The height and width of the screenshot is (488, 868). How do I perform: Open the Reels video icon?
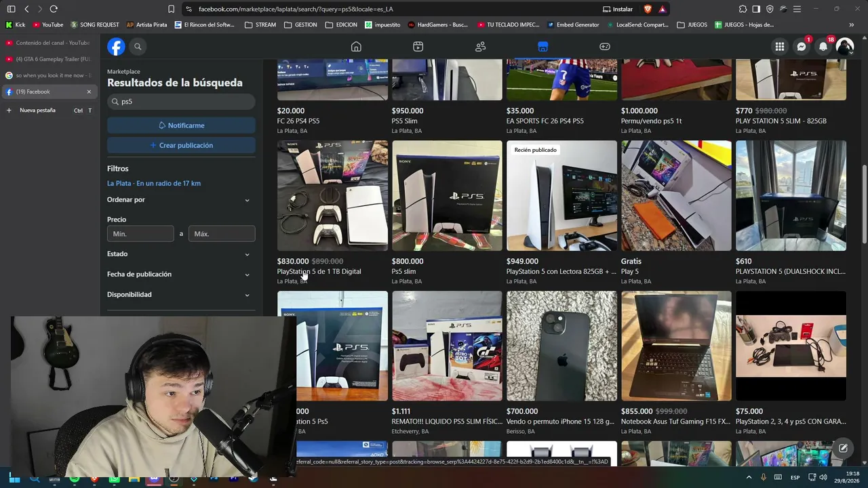(418, 46)
